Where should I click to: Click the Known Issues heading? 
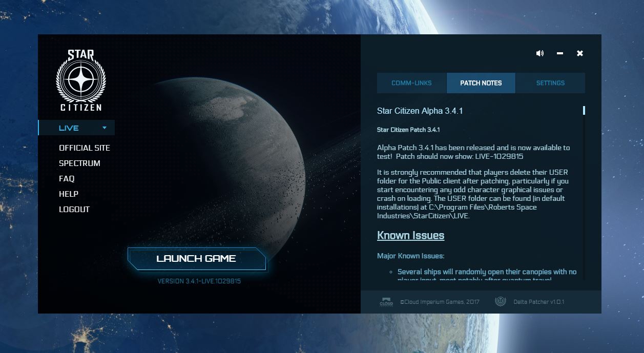coord(410,235)
